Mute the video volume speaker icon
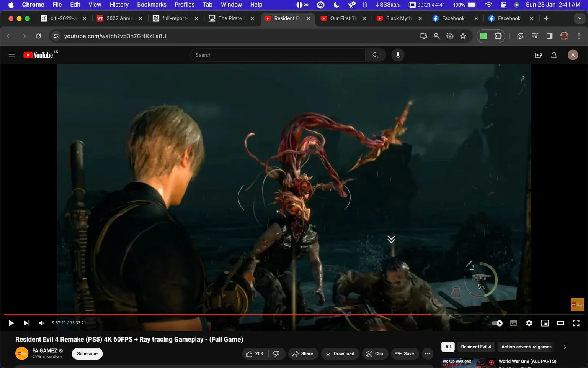The width and height of the screenshot is (588, 368). 41,323
